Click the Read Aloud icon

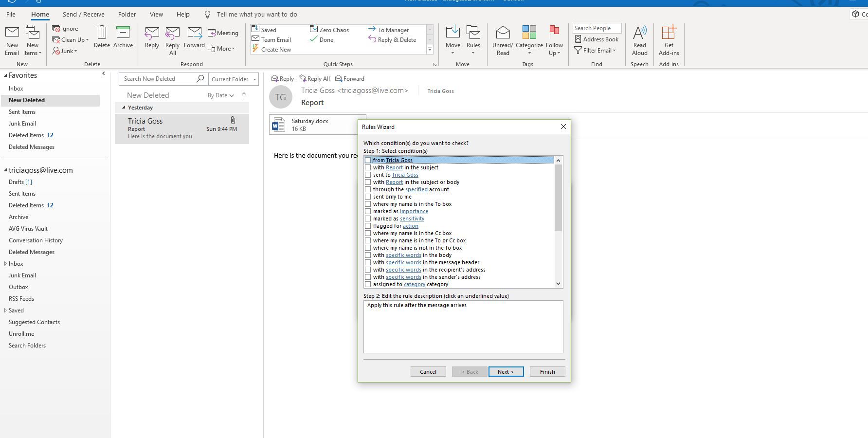(x=639, y=33)
